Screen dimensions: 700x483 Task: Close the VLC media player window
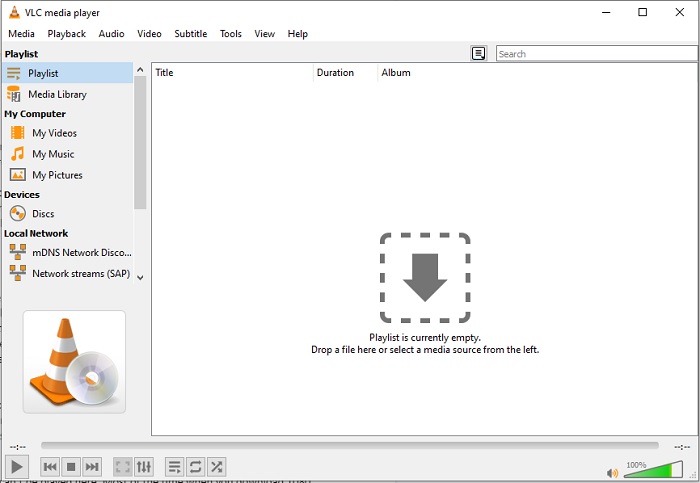pyautogui.click(x=679, y=12)
